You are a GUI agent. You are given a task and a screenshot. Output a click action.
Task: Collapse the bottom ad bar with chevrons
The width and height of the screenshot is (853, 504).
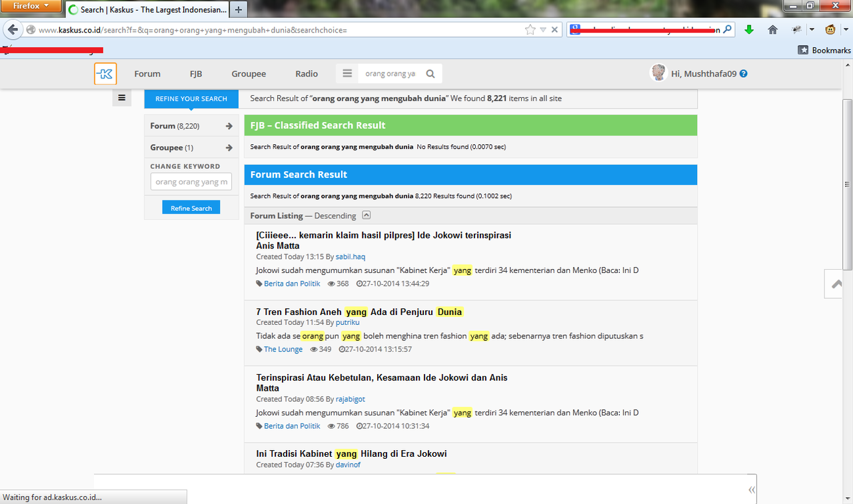752,489
